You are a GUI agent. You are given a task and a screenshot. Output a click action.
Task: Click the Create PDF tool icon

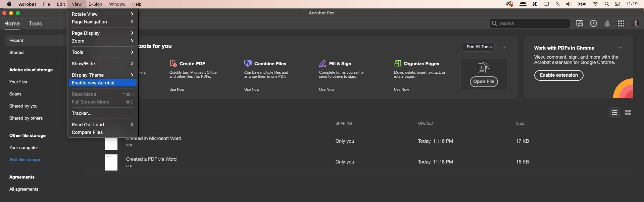coord(173,63)
